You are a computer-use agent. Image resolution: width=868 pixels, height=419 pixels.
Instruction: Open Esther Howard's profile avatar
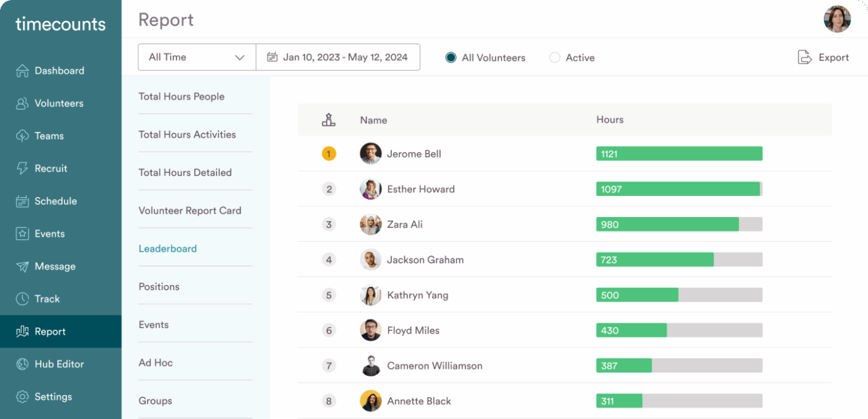370,189
